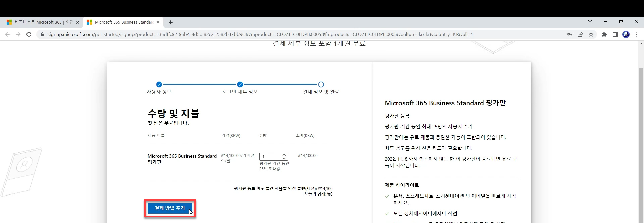Click the browser Back arrow

tap(7, 34)
